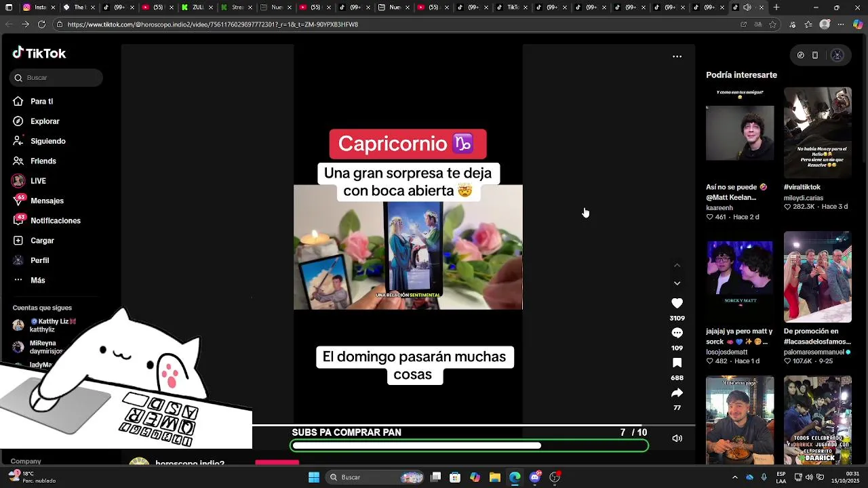Mute the playing tab via speaker icon
Image resolution: width=868 pixels, height=488 pixels.
click(747, 7)
